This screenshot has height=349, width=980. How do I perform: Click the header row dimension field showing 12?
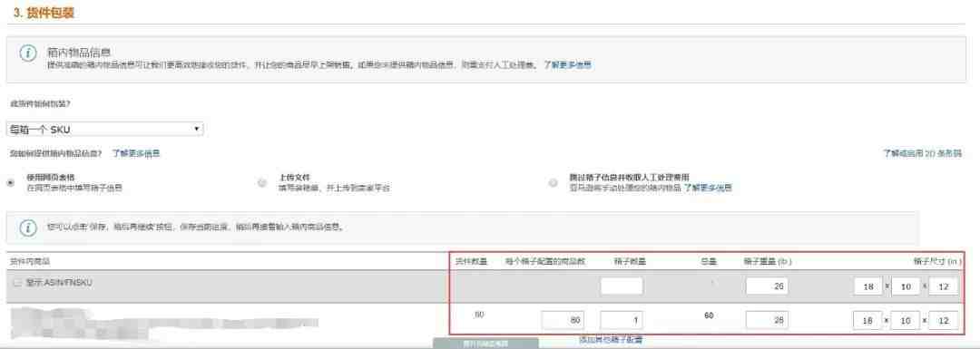coord(944,286)
